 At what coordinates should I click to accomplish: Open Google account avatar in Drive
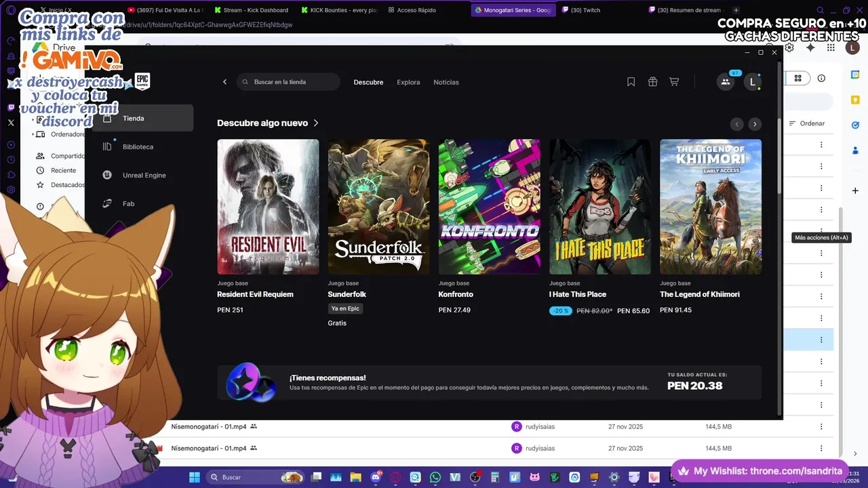click(852, 47)
